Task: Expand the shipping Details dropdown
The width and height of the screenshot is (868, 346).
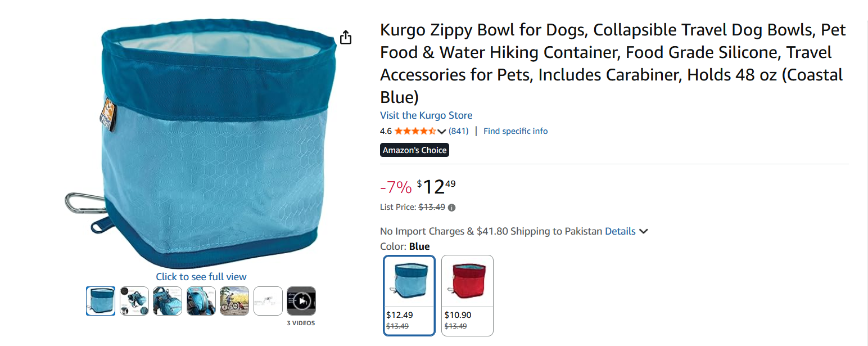Action: (621, 231)
